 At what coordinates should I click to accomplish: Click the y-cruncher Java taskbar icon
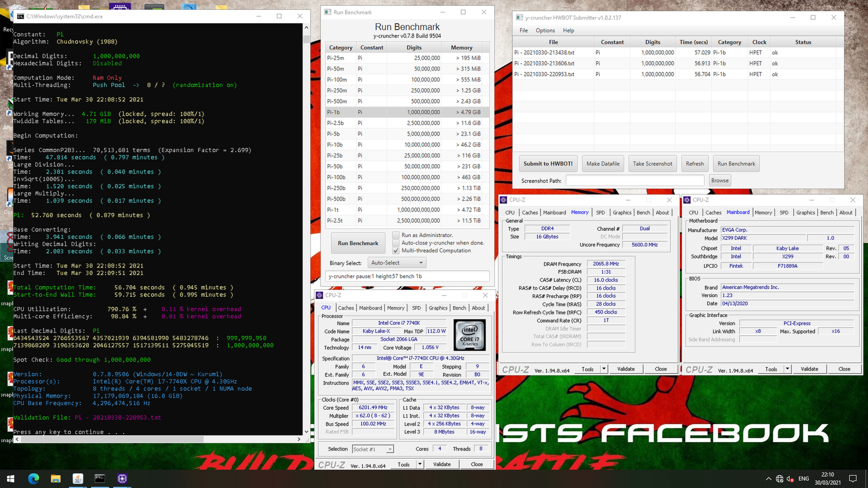pos(78,479)
